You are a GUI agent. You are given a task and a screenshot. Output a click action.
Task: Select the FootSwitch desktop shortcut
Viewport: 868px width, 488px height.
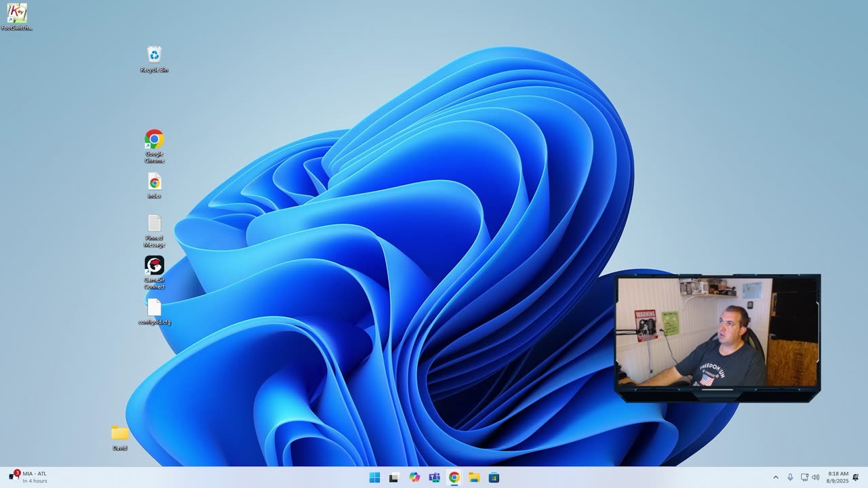pyautogui.click(x=17, y=14)
